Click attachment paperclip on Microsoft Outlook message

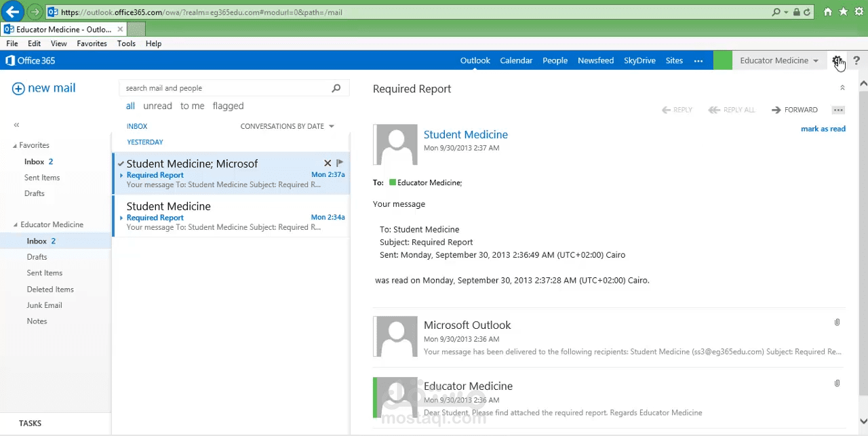pos(837,322)
